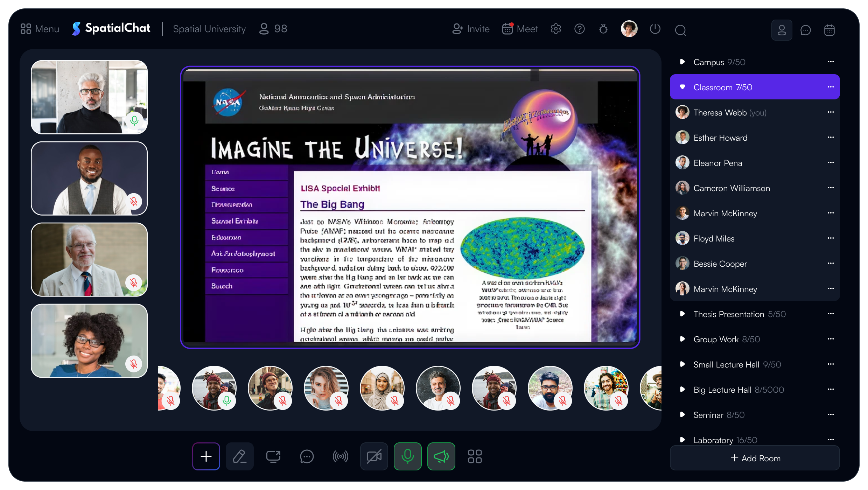868x490 pixels.
Task: Open the 98 participants count
Action: click(273, 29)
